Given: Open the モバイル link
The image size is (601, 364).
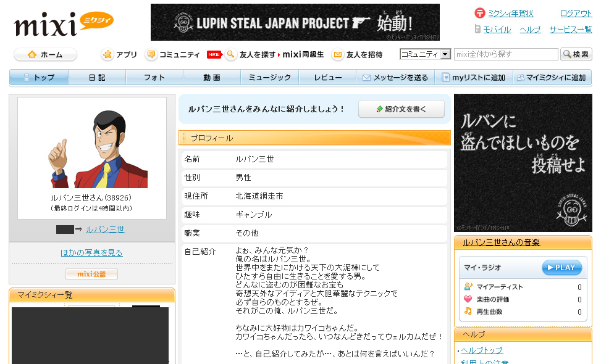Looking at the screenshot, I should coord(497,30).
